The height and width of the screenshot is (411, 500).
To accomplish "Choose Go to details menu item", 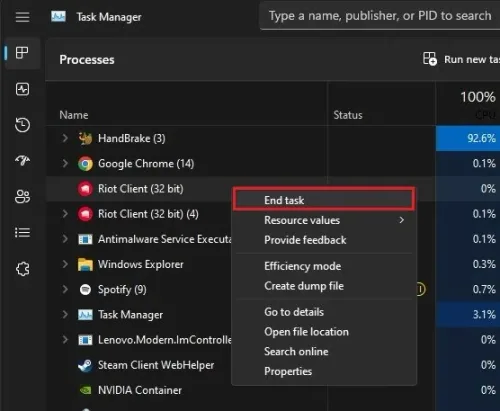I will [324, 312].
